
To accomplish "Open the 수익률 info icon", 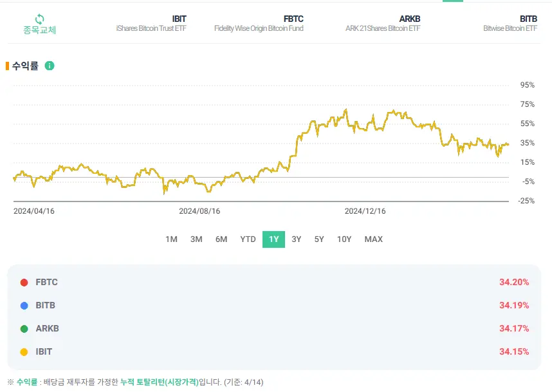I will pos(50,66).
